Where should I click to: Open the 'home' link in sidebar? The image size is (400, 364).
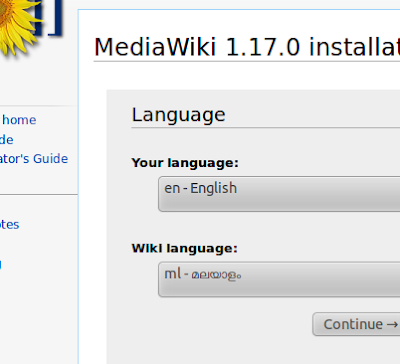19,120
